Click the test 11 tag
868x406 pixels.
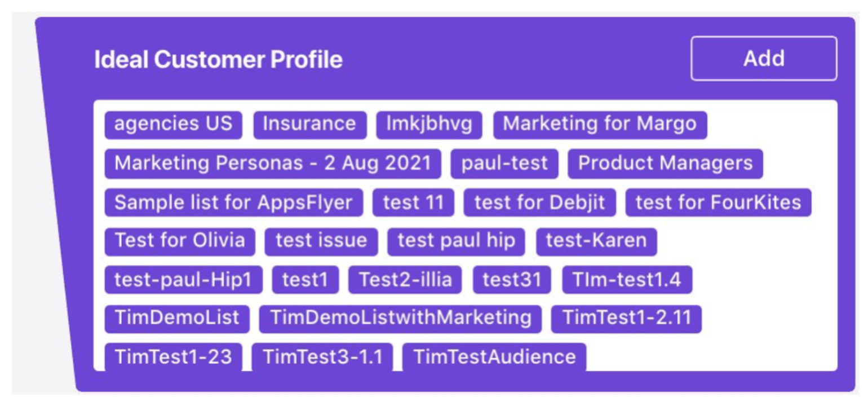pos(413,202)
